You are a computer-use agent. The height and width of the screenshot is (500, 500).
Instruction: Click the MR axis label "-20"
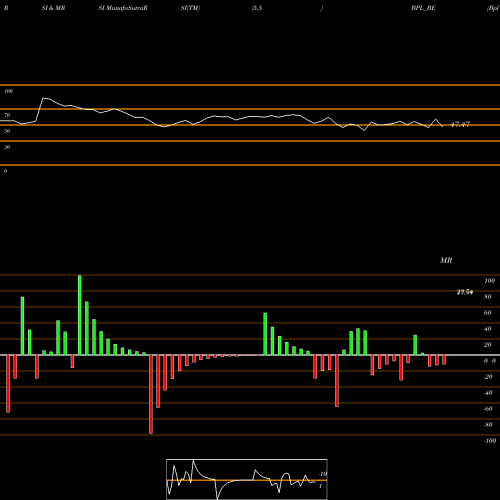488,377
